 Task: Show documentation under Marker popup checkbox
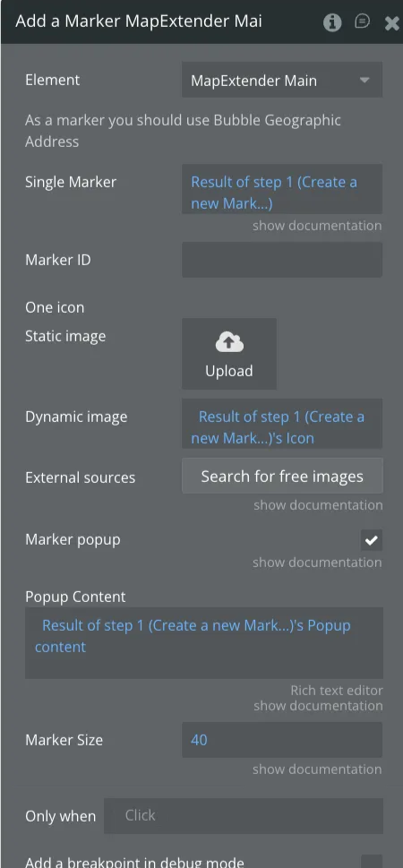pos(317,563)
